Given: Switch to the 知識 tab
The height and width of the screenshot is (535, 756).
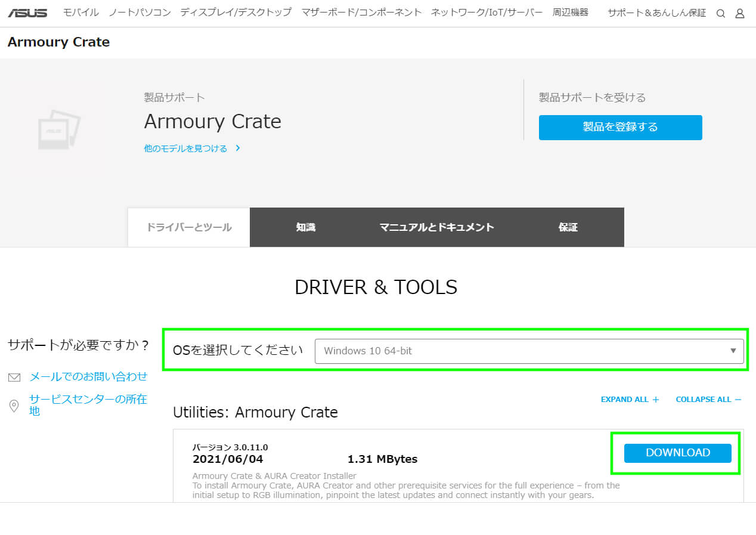Looking at the screenshot, I should tap(306, 227).
